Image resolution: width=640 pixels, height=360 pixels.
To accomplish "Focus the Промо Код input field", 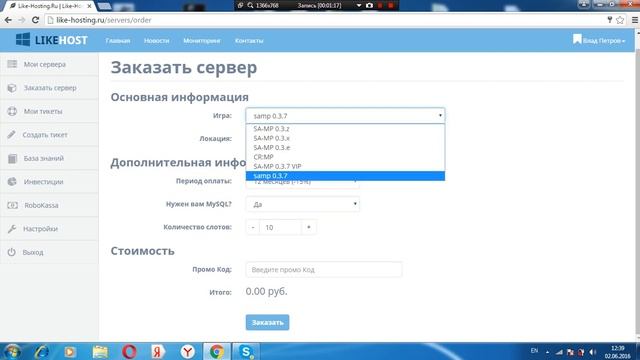I will pyautogui.click(x=324, y=270).
